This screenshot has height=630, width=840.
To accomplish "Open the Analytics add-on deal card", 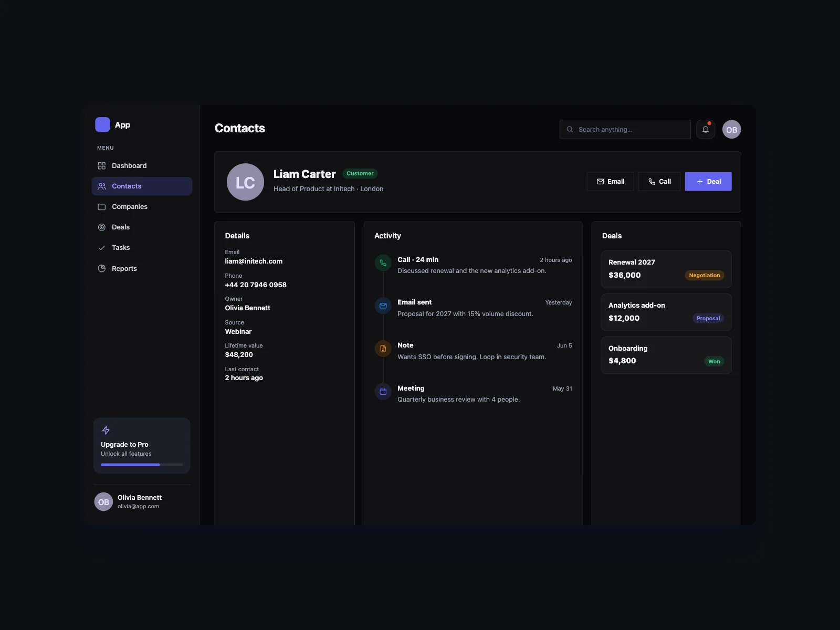I will tap(666, 312).
